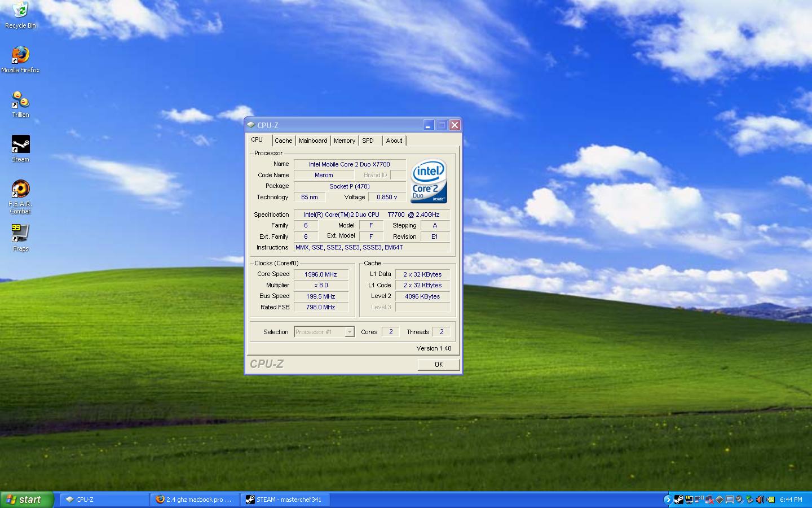Viewport: 812px width, 508px height.
Task: Switch to the Cache tab
Action: [284, 141]
